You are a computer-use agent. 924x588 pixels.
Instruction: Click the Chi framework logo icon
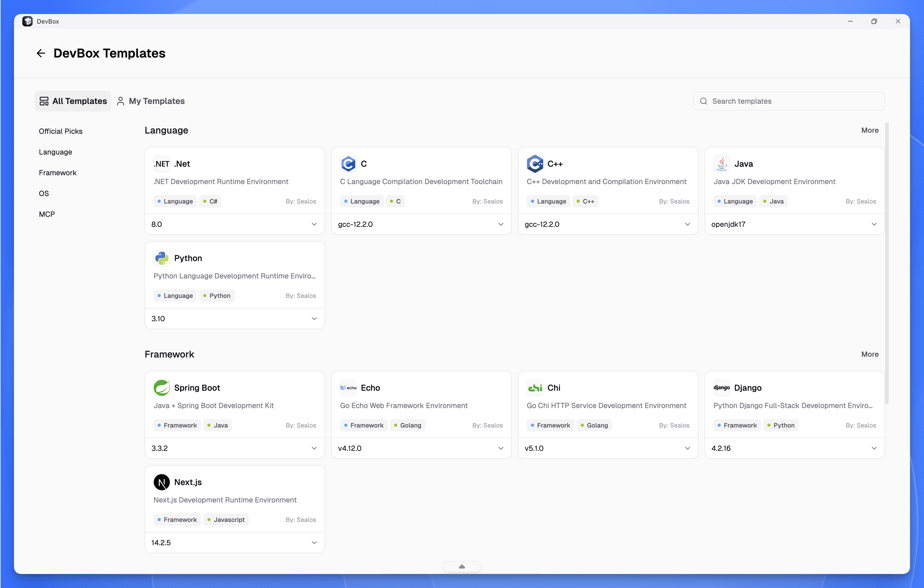coord(535,388)
